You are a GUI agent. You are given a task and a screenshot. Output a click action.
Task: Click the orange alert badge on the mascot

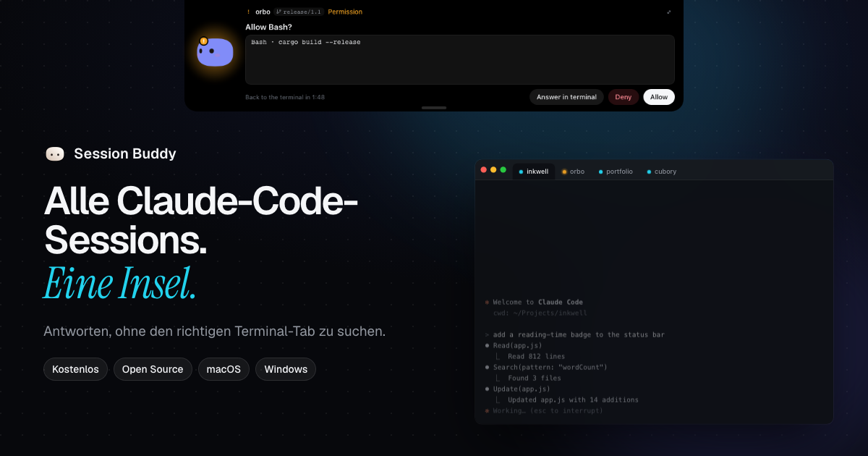203,41
